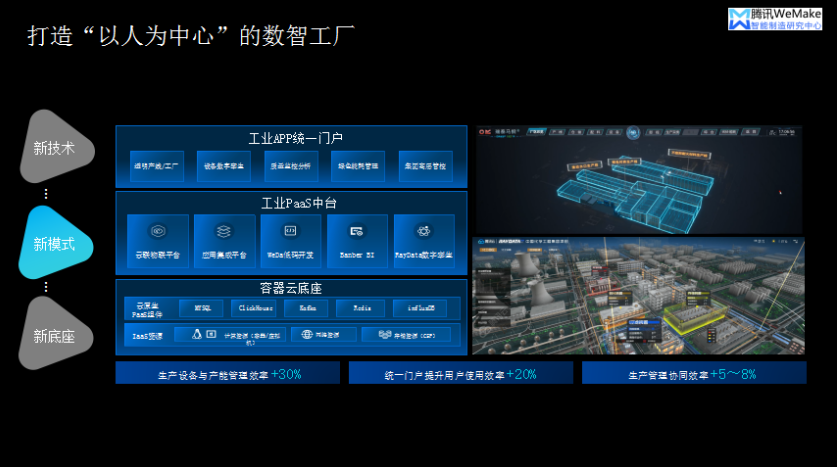
Task: Select the 新技术 triangle shape
Action: 57,147
